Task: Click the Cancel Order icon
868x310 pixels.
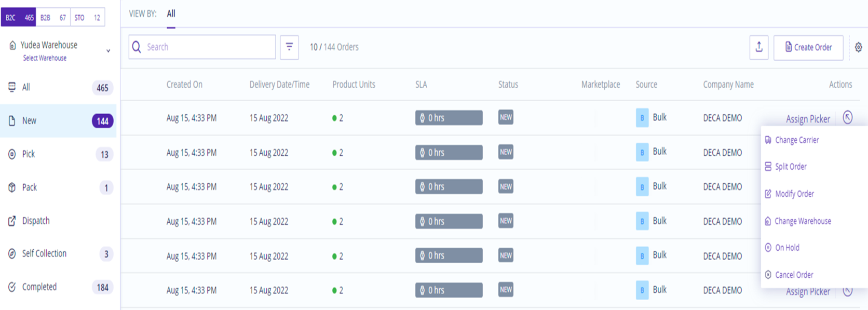Action: tap(768, 275)
